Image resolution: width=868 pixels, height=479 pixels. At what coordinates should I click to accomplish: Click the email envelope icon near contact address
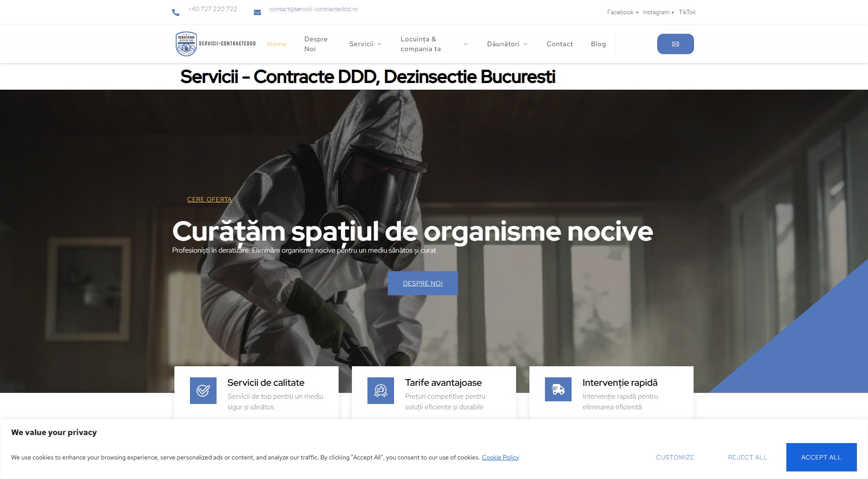tap(257, 12)
